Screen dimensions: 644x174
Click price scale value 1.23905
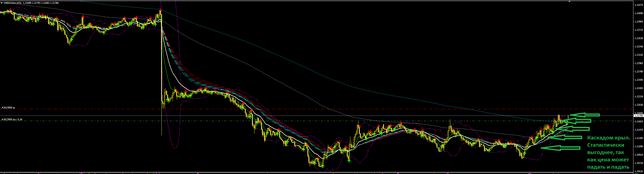639,21
